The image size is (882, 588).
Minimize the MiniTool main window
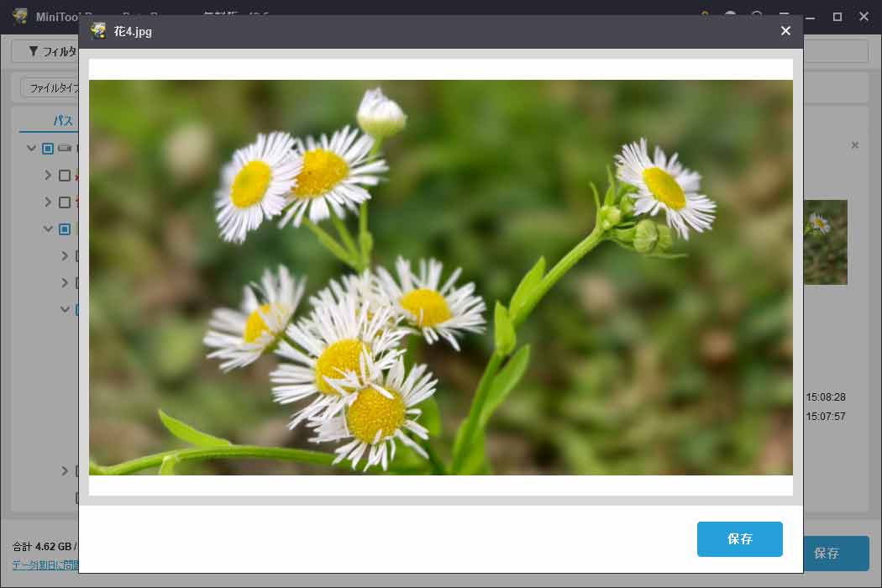coord(811,17)
